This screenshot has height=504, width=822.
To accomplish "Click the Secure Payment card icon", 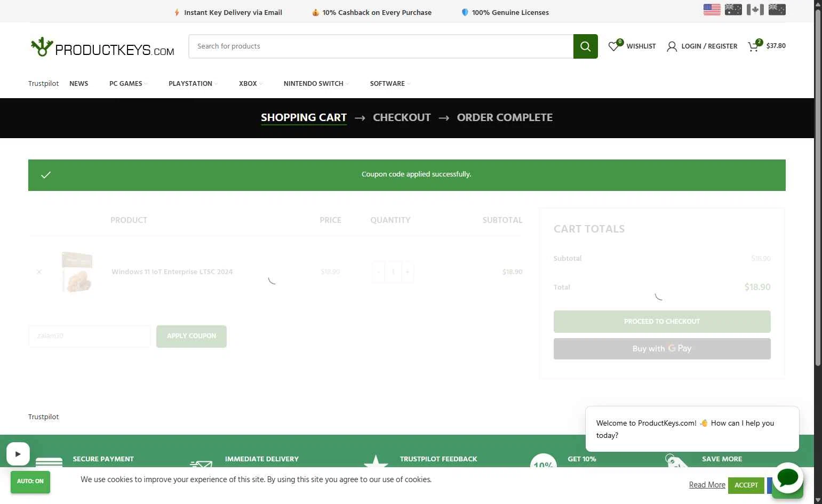I will tap(49, 463).
